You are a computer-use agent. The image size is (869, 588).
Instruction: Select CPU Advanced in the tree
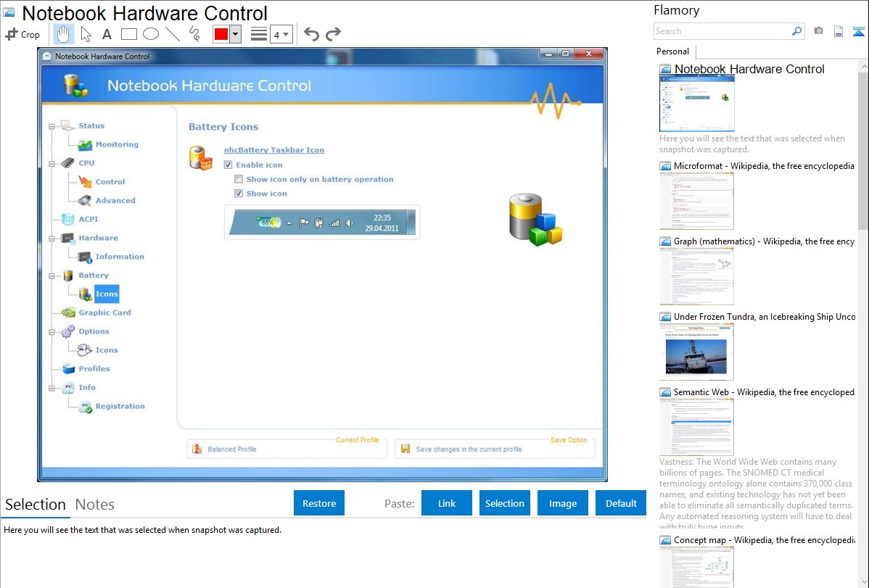[115, 201]
